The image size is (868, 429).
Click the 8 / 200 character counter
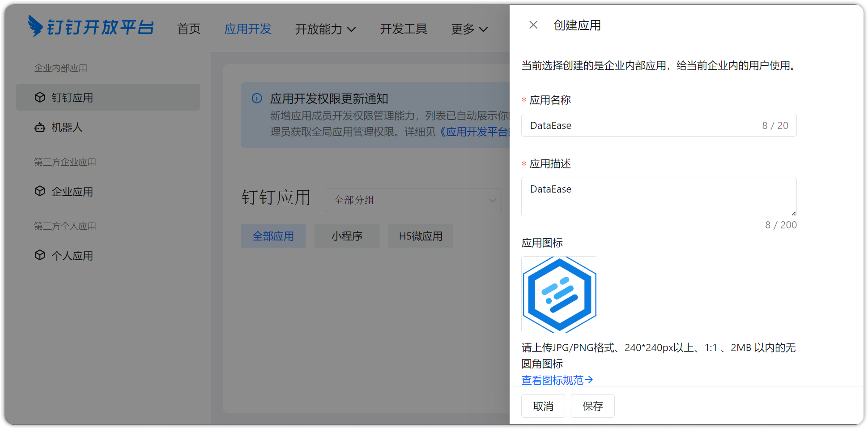[x=781, y=225]
